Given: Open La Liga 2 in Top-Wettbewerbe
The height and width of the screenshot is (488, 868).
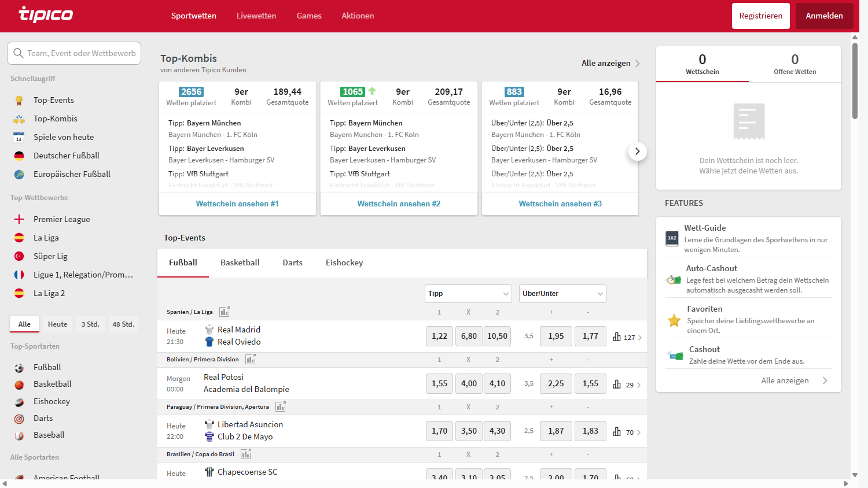Looking at the screenshot, I should pos(49,293).
